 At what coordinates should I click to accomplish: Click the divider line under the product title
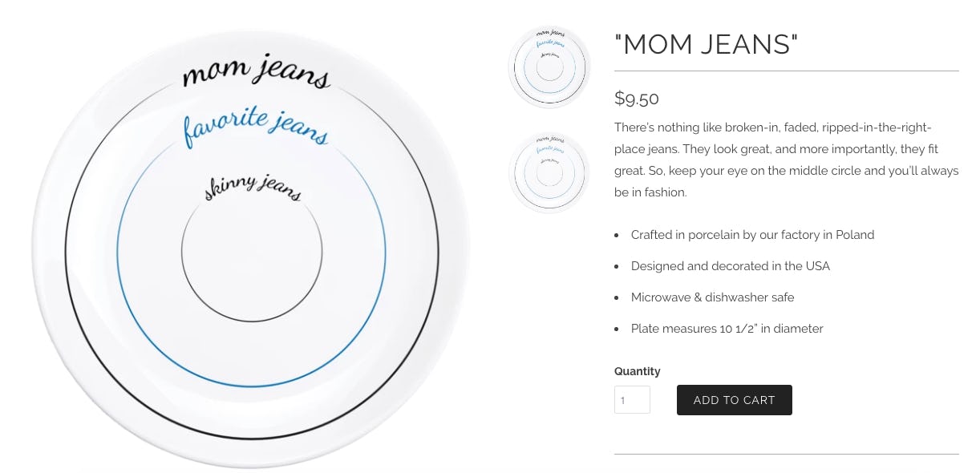pyautogui.click(x=786, y=71)
